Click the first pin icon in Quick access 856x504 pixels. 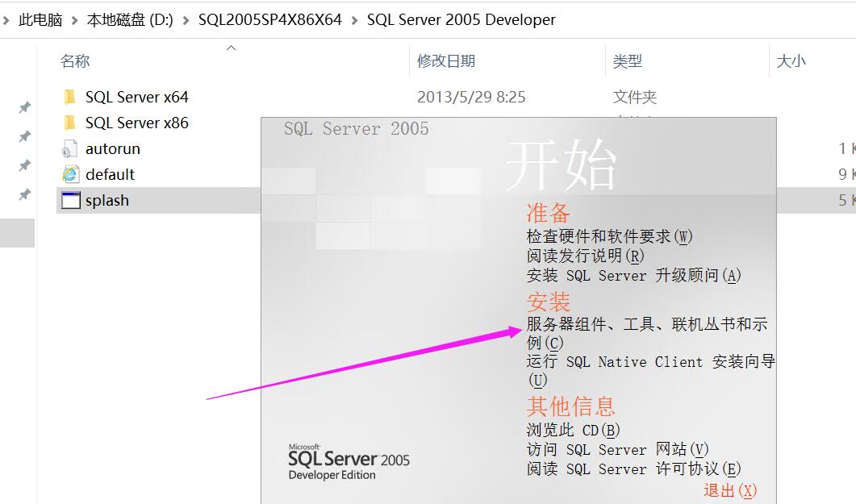tap(24, 107)
